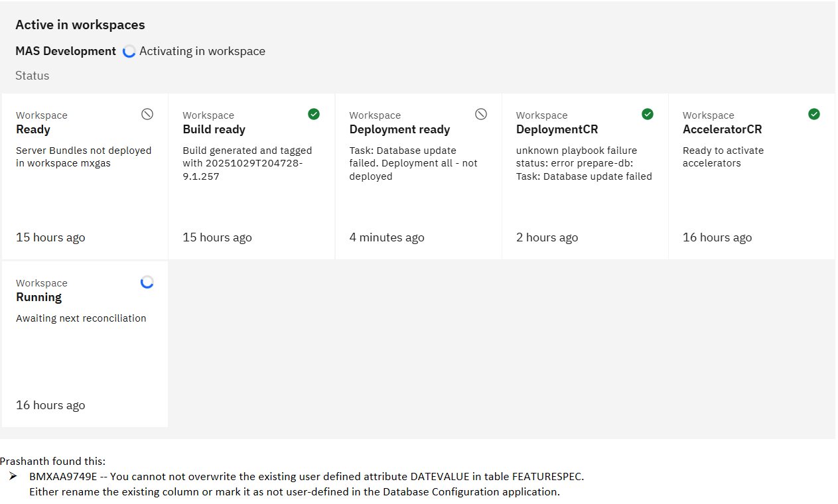This screenshot has width=838, height=504.
Task: Click the Running tile's loading spinner icon
Action: (147, 282)
